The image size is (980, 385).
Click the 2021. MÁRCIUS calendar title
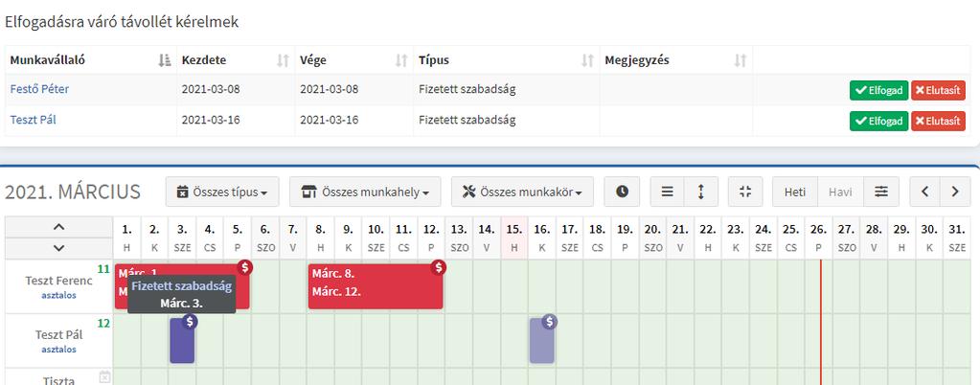(73, 192)
